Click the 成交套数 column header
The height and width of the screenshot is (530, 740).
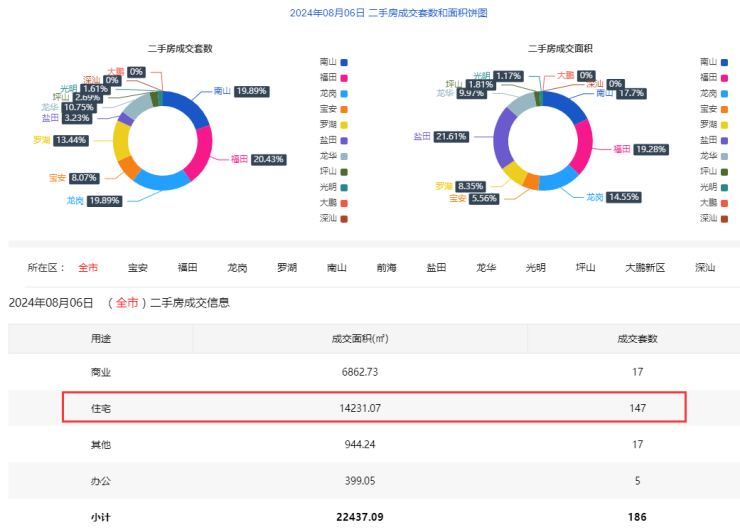pyautogui.click(x=638, y=339)
